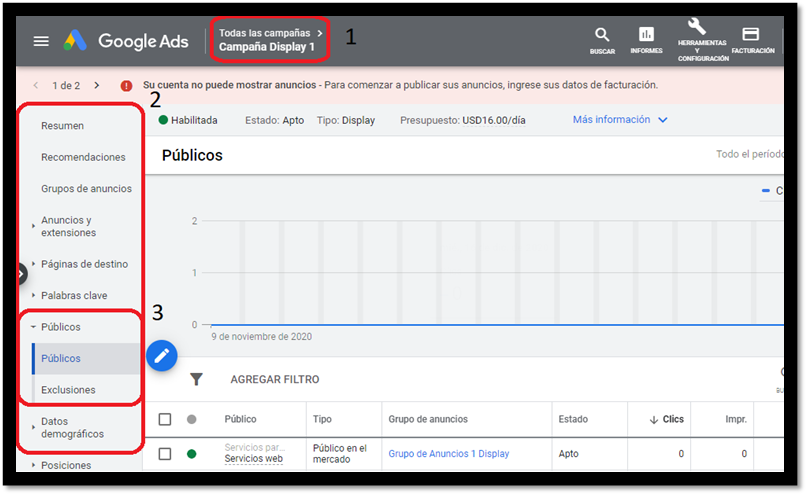Expand Posiciones section
This screenshot has width=807, height=495.
pos(33,465)
